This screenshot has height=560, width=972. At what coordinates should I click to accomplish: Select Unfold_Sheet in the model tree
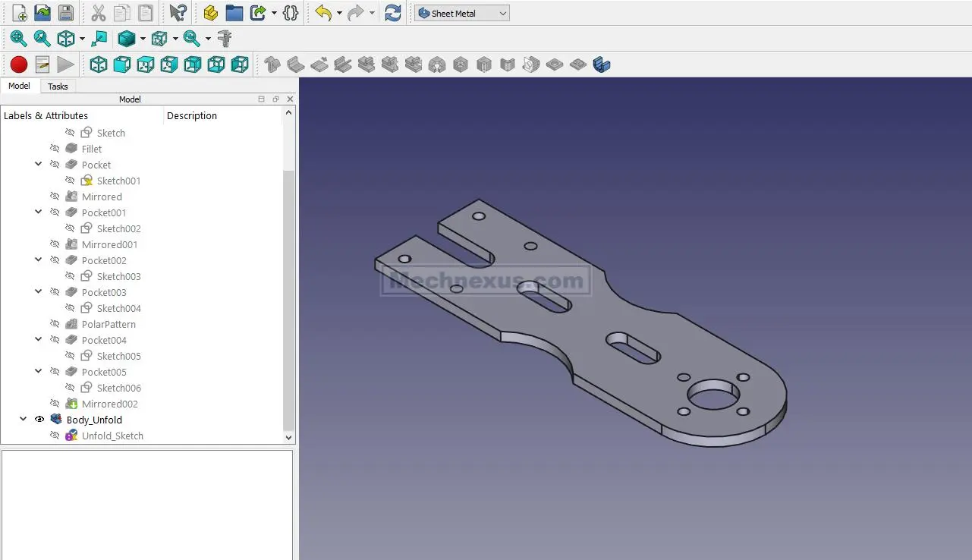click(x=112, y=436)
